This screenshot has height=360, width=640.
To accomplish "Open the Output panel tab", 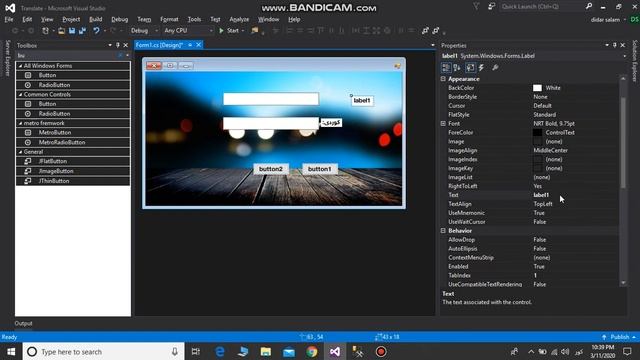I will pyautogui.click(x=23, y=323).
